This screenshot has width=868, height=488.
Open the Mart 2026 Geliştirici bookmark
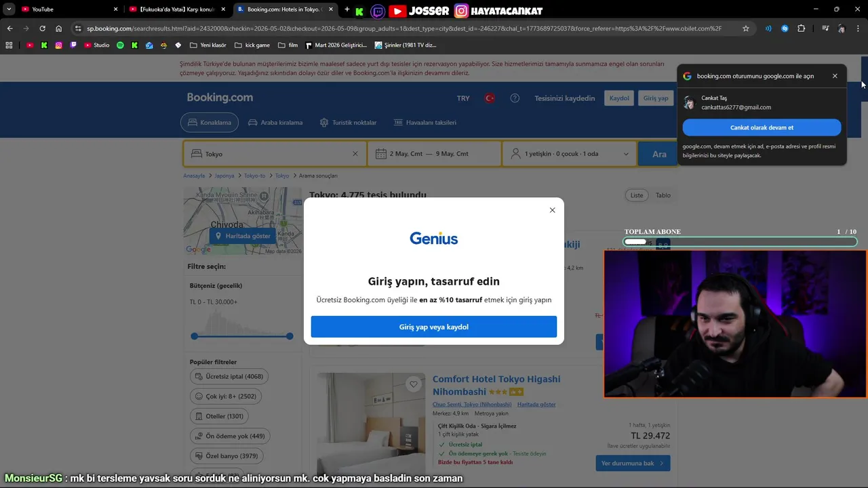tap(337, 45)
